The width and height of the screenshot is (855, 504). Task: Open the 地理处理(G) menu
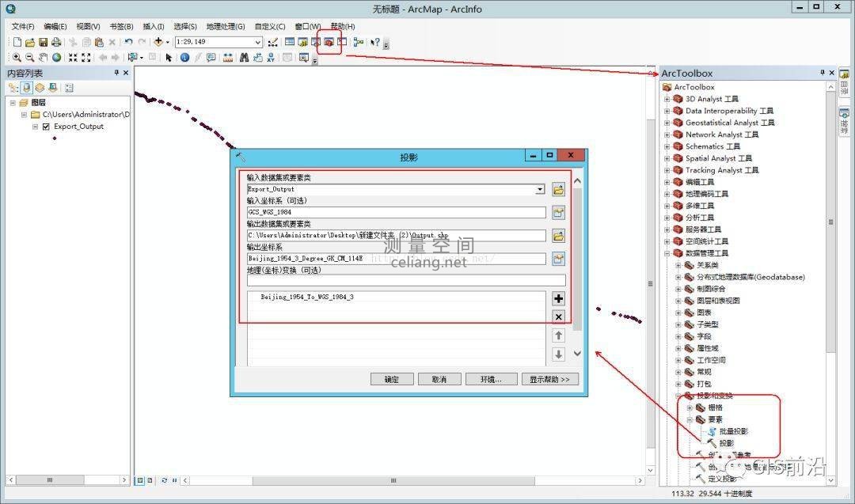pos(226,26)
